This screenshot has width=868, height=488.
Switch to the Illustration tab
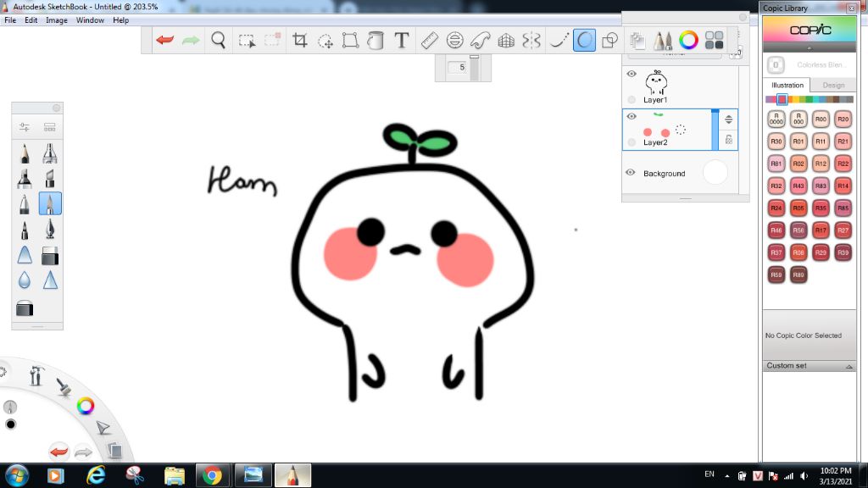(x=787, y=86)
